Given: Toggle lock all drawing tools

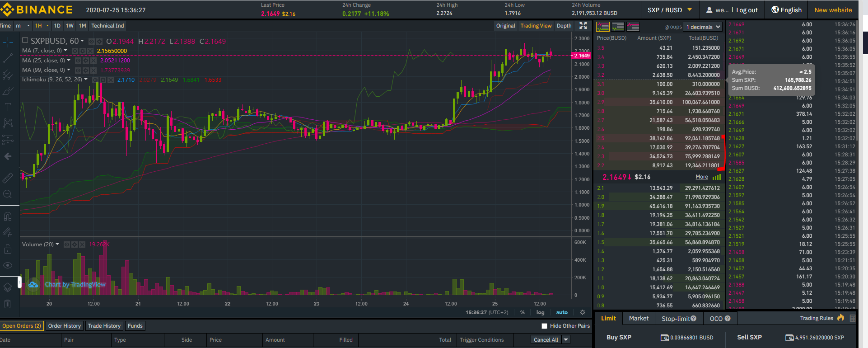Looking at the screenshot, I should point(8,249).
